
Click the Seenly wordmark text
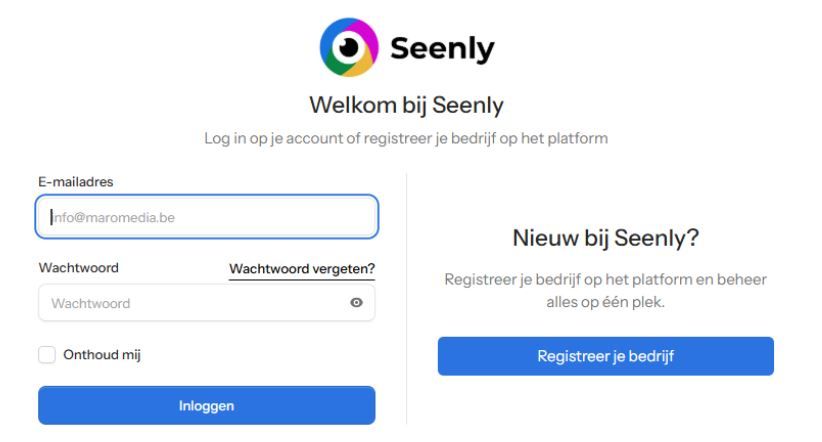[x=442, y=48]
